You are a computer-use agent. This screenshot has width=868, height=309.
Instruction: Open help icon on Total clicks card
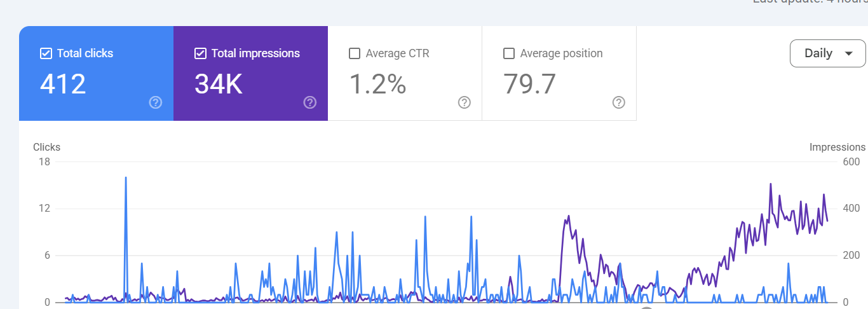click(156, 102)
